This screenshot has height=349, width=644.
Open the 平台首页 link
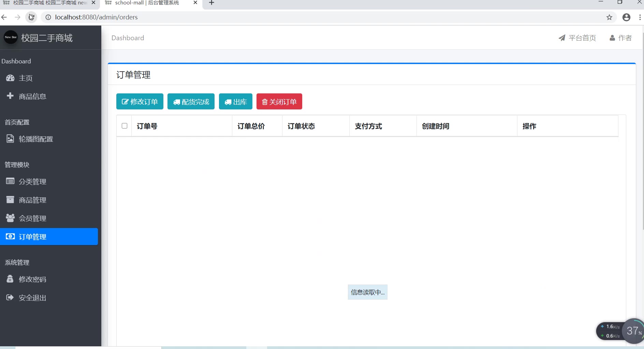577,38
